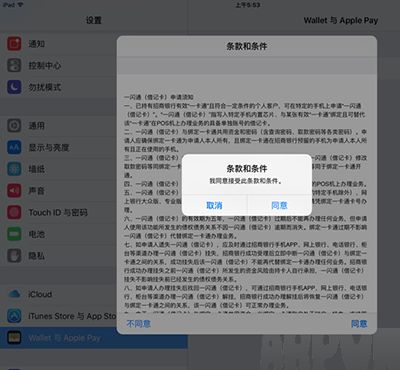Select the 隐私 row label
The width and height of the screenshot is (400, 370).
tap(37, 256)
